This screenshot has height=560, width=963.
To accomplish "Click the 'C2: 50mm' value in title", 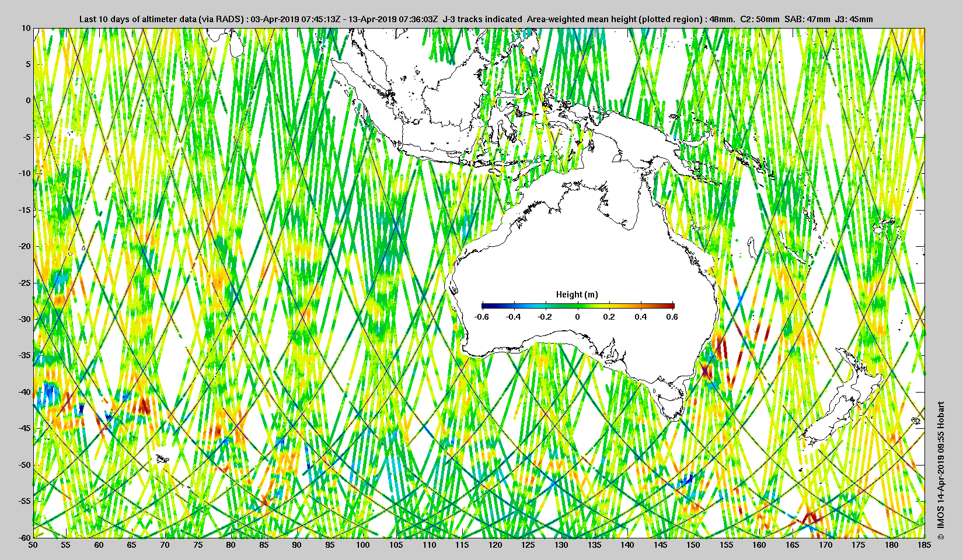I will (x=759, y=19).
